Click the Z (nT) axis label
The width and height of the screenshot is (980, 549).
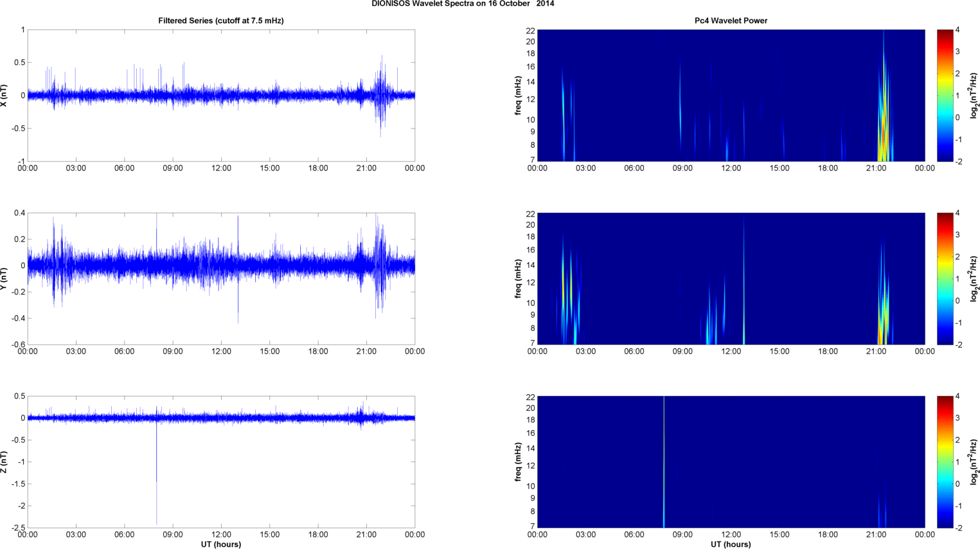pos(5,462)
